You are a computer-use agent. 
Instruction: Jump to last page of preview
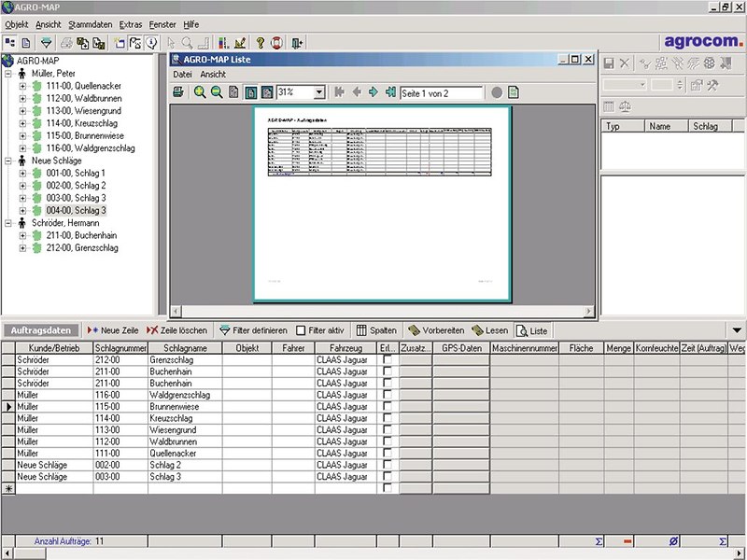tap(390, 92)
